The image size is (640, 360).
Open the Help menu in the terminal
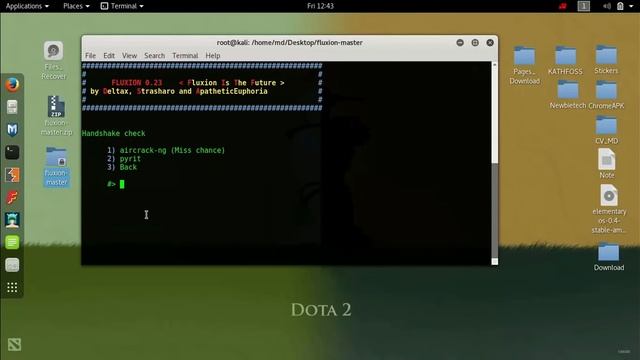click(x=213, y=56)
